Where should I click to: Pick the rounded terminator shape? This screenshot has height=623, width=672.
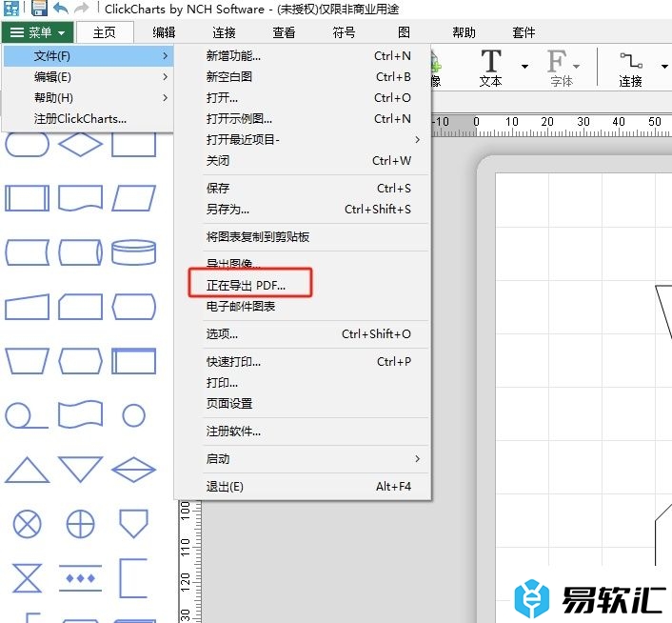tap(27, 145)
